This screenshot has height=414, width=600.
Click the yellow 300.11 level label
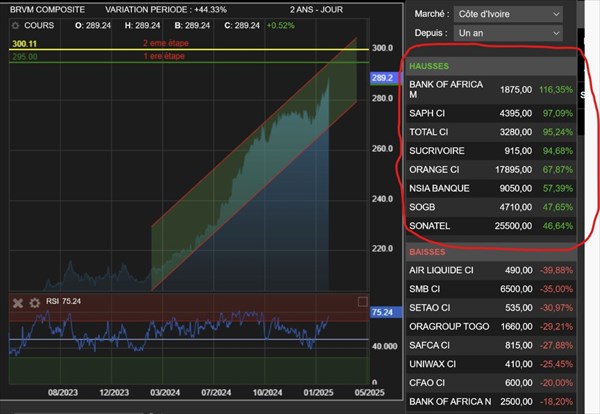coord(24,44)
